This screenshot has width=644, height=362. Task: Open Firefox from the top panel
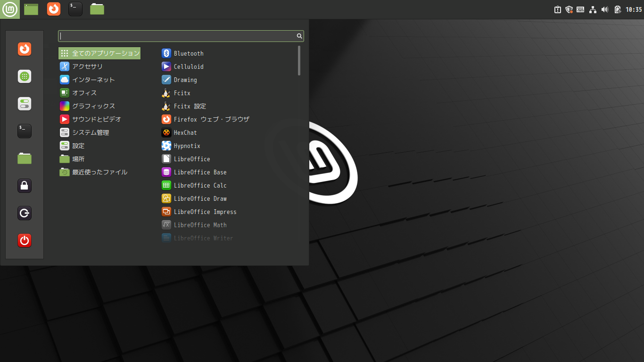54,9
